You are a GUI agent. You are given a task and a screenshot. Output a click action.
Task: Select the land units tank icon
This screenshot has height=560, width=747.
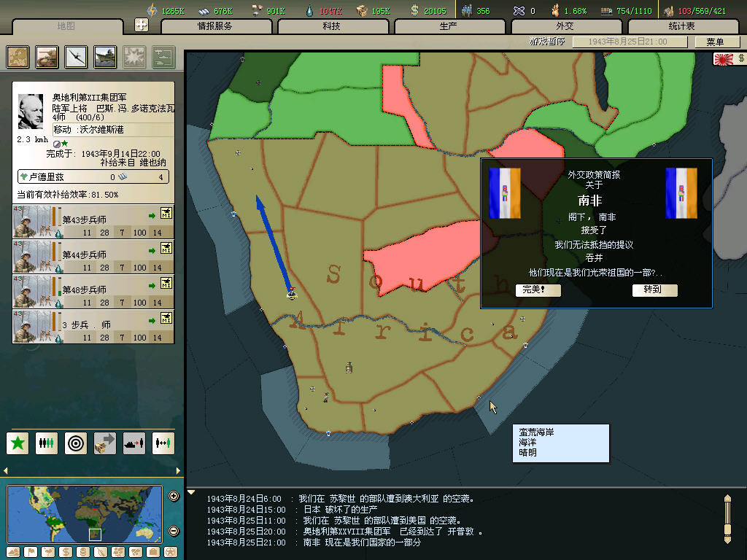[x=47, y=57]
